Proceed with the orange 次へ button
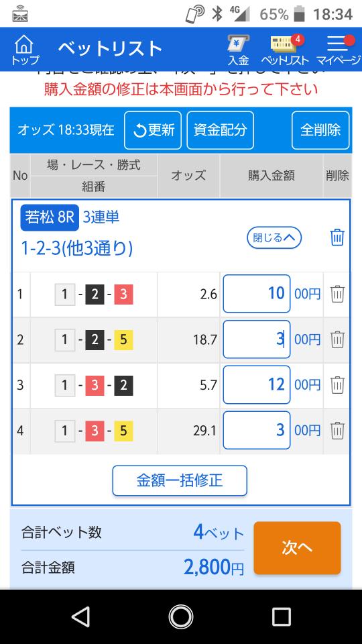This screenshot has width=362, height=644. [x=297, y=548]
